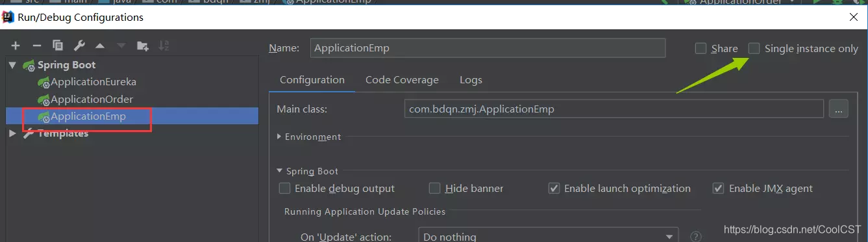Browse for main class with ellipsis button
The height and width of the screenshot is (242, 868).
(x=838, y=109)
